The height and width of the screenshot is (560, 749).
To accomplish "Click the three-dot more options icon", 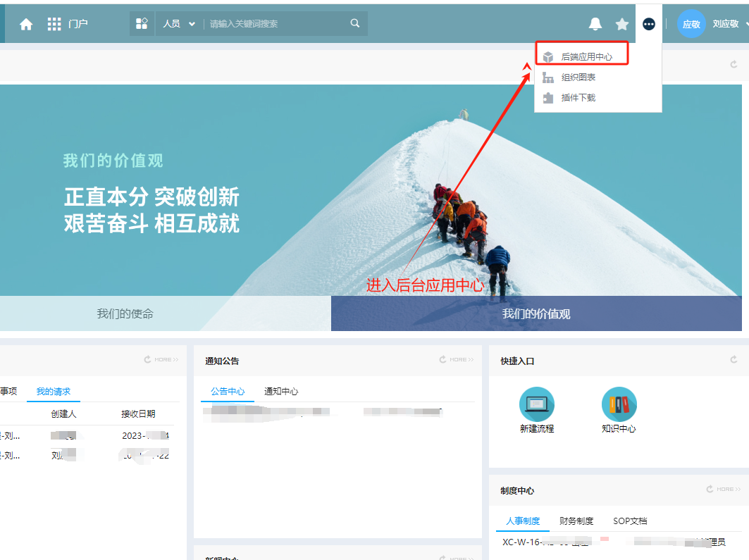I will pos(649,24).
